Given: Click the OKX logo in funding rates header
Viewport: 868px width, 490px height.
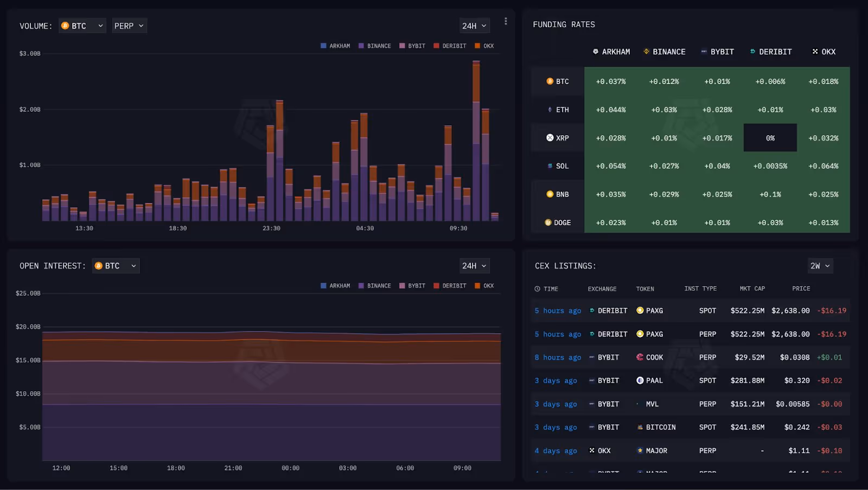Looking at the screenshot, I should click(x=815, y=52).
